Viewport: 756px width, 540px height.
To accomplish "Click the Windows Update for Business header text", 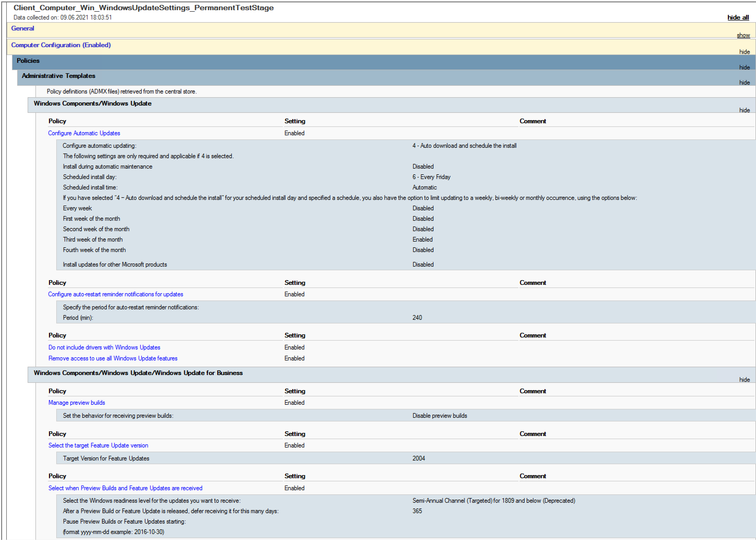I will click(x=138, y=373).
